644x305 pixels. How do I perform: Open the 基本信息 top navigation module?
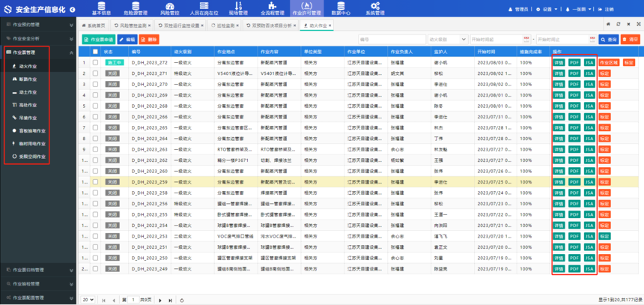click(101, 9)
